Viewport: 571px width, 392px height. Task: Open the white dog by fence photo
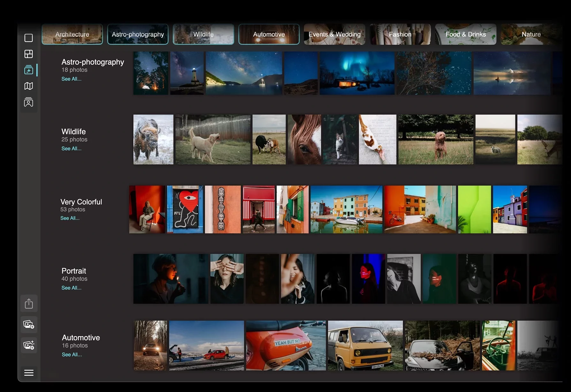click(213, 140)
